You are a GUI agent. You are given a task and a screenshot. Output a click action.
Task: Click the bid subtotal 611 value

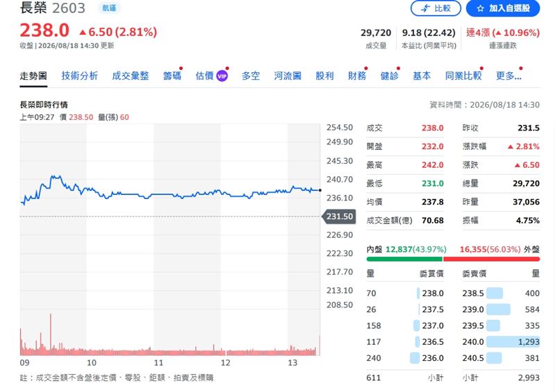click(x=373, y=378)
